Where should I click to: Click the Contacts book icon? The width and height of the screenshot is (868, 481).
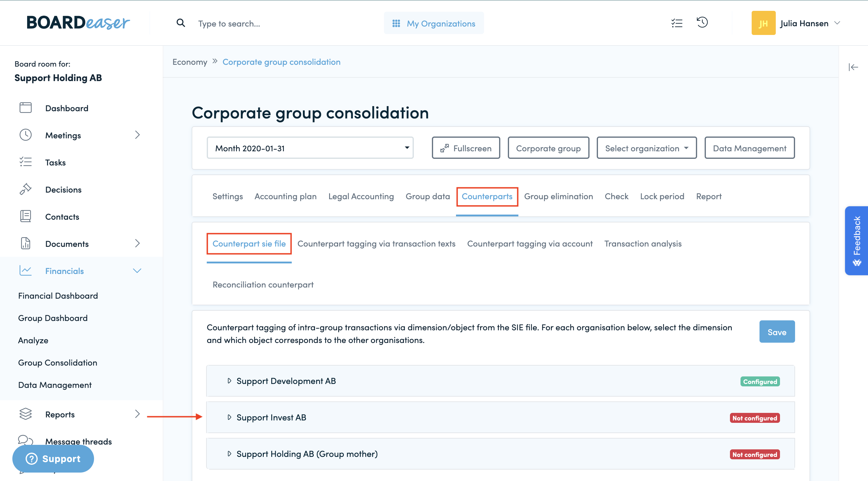coord(26,216)
